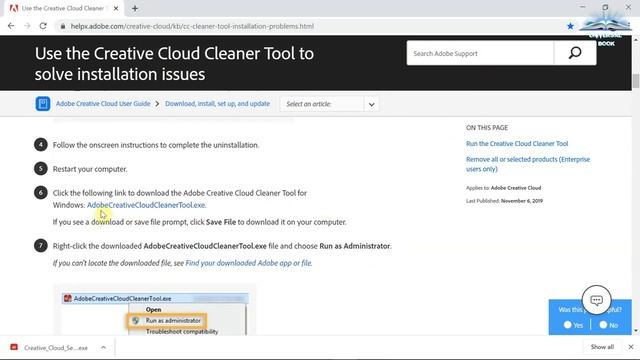
Task: Click 'Follow the onscreen instructions' step text
Action: pos(156,145)
